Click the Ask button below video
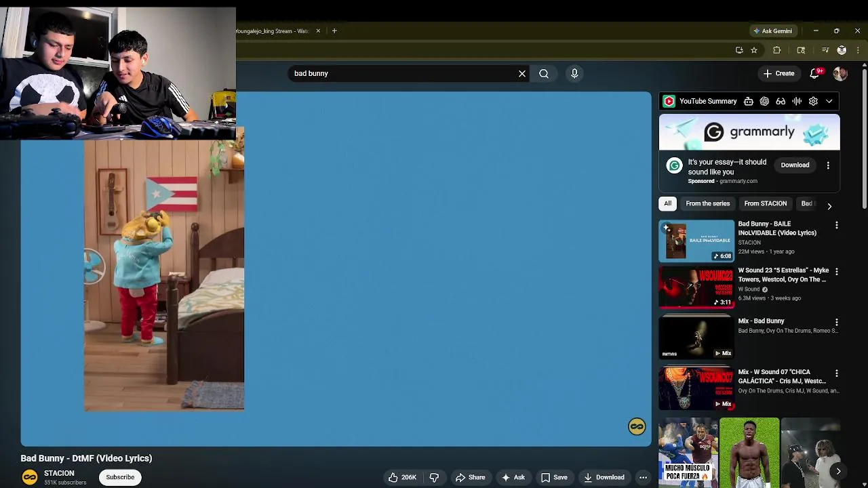 pyautogui.click(x=513, y=477)
